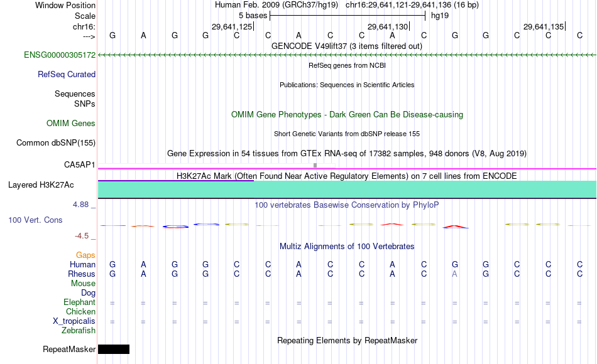Viewport: 597px width, 364px height.
Task: Click the Layered H3K27Ac track label
Action: tap(41, 185)
